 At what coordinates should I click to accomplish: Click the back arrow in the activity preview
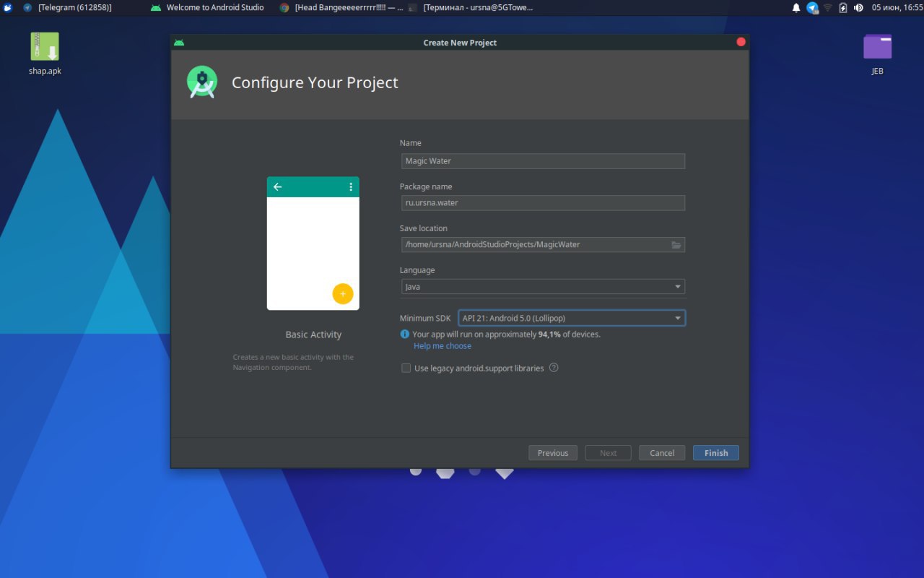277,187
